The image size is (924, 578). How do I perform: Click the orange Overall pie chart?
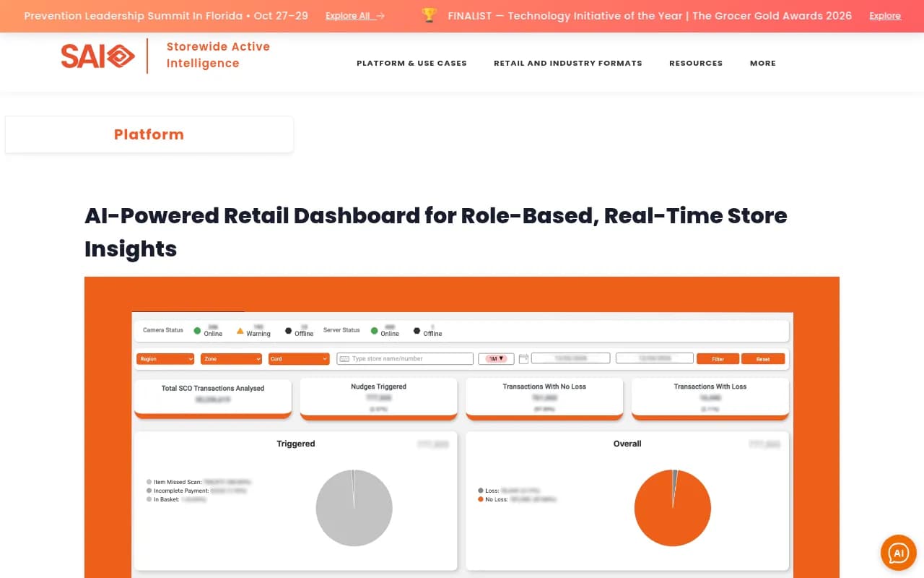tap(673, 508)
